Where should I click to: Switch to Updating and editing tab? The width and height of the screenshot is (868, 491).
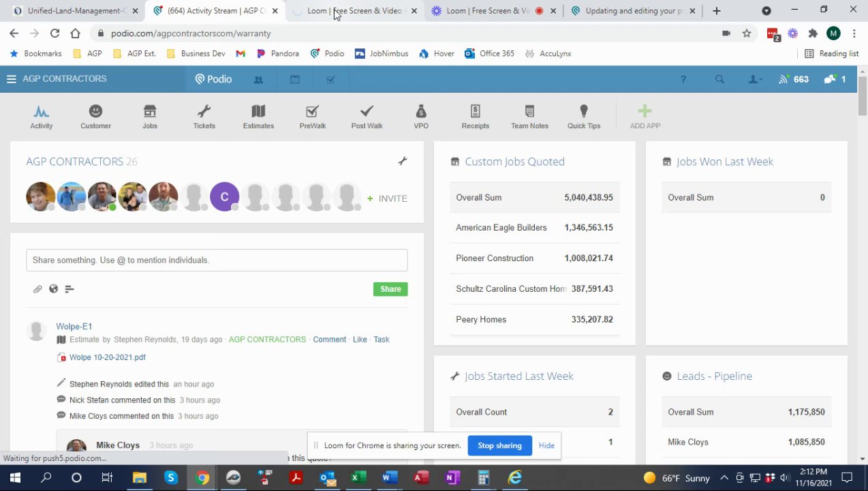click(x=633, y=11)
